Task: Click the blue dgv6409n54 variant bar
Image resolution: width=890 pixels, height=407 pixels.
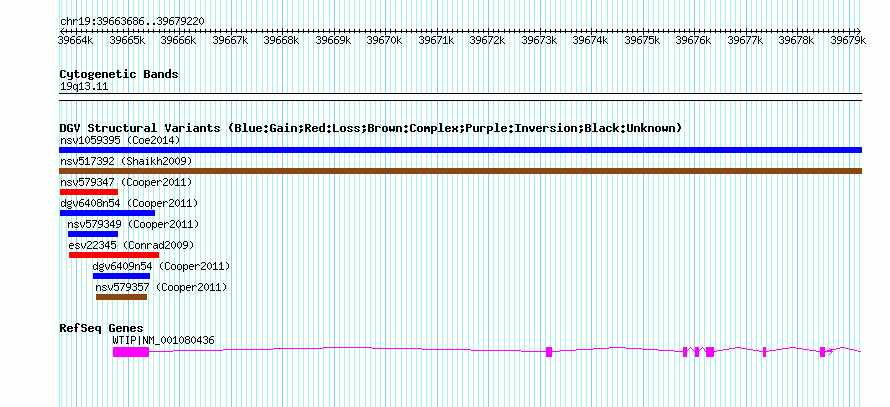Action: (121, 276)
